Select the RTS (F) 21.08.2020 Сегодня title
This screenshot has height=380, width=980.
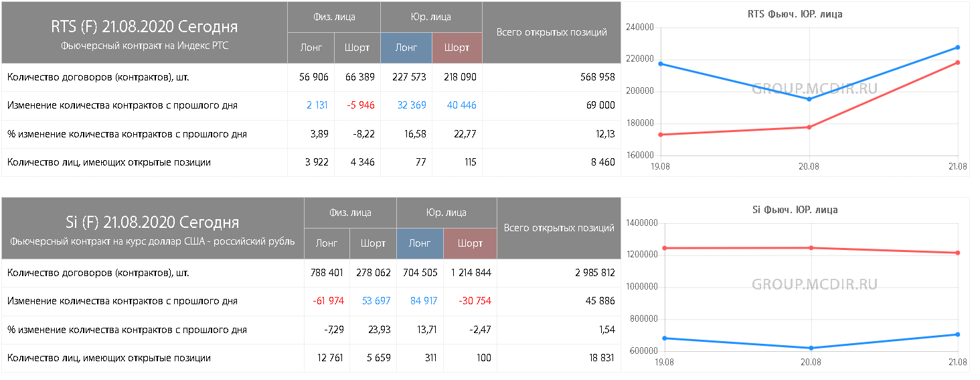(x=145, y=27)
